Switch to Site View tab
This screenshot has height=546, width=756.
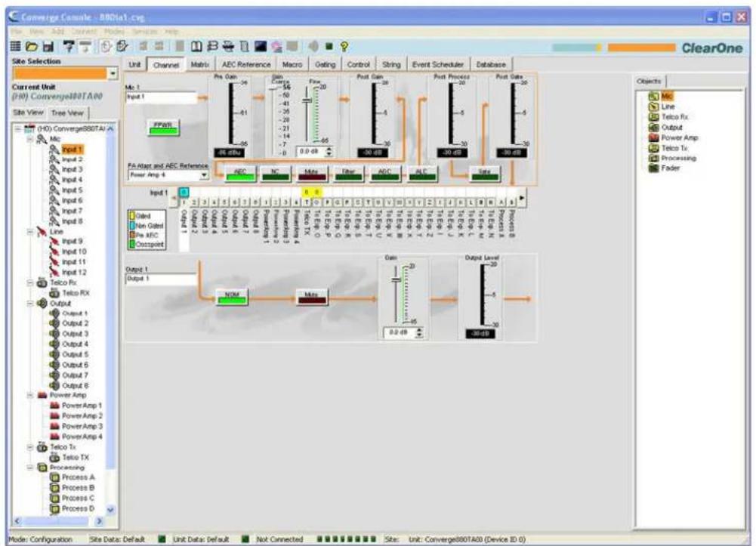28,113
